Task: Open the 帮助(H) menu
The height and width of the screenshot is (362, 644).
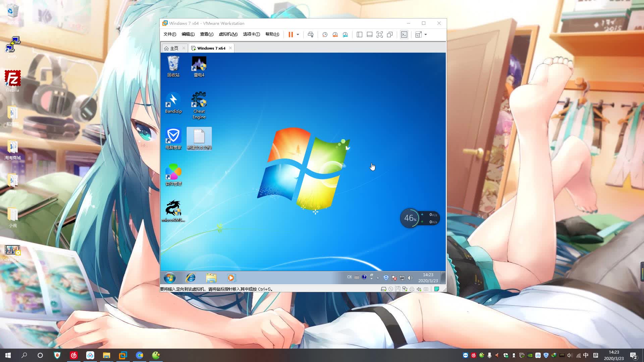Action: pyautogui.click(x=272, y=34)
